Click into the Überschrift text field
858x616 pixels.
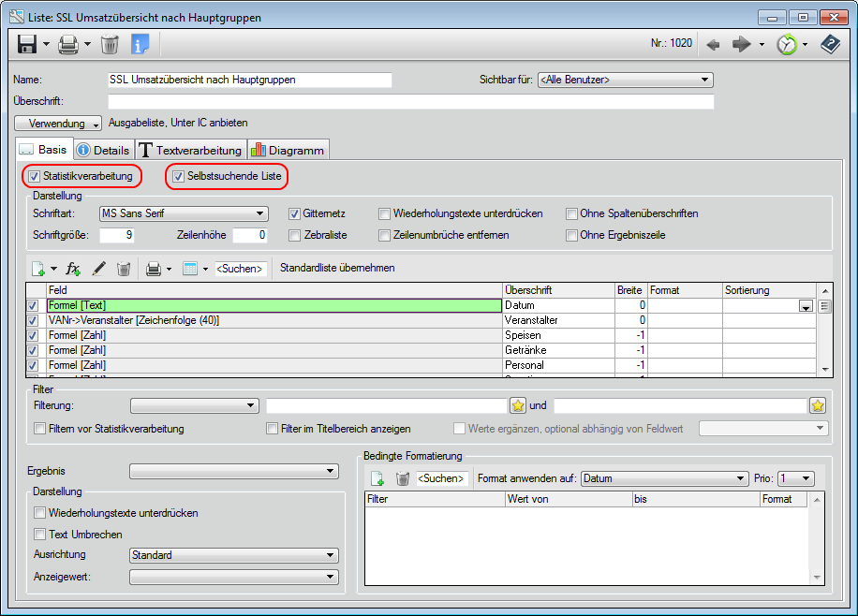(410, 102)
